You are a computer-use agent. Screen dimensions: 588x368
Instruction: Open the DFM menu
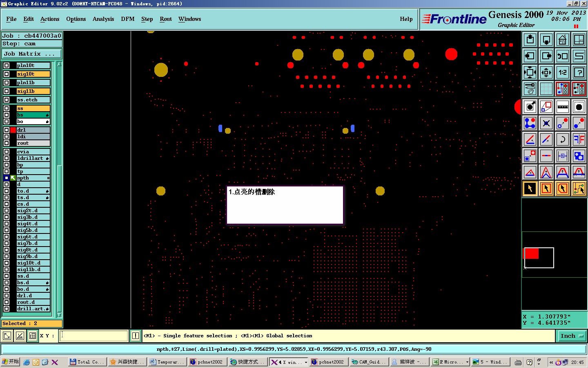tap(128, 19)
